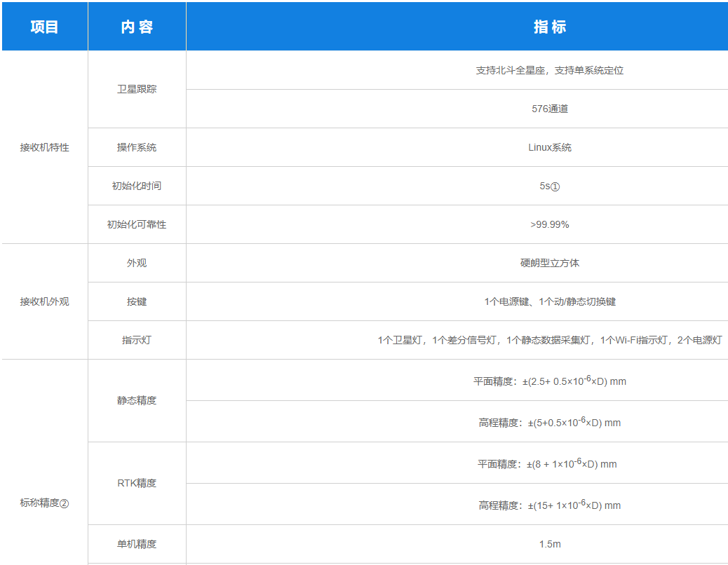Select the 1.5m 单机精度 value

pos(549,544)
